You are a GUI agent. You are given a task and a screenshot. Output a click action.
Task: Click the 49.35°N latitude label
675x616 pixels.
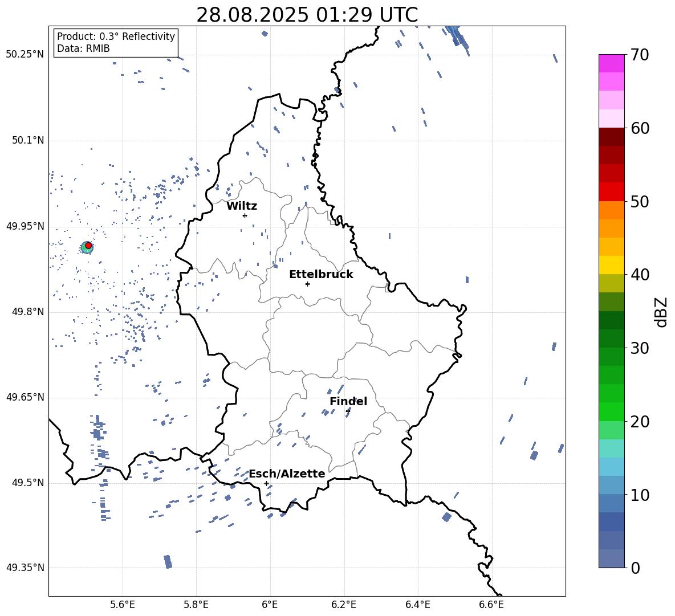(x=25, y=568)
